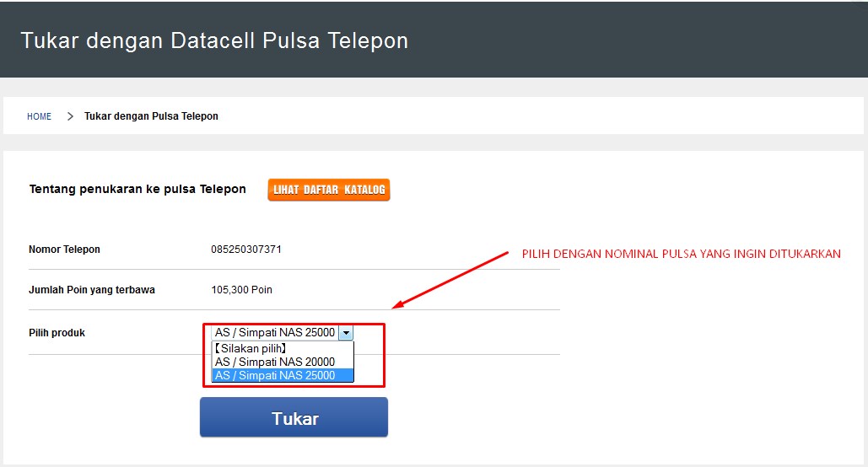Click the red 'PILIH DENGAN NOMINAL PULSA' annotation text
Screen dimensions: 868x467
pyautogui.click(x=682, y=254)
